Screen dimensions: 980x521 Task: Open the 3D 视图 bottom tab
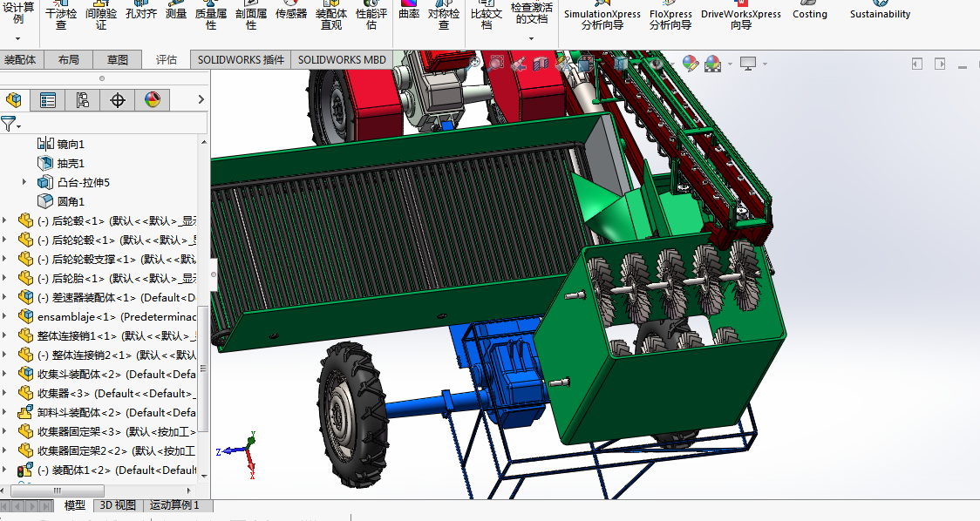(x=118, y=505)
